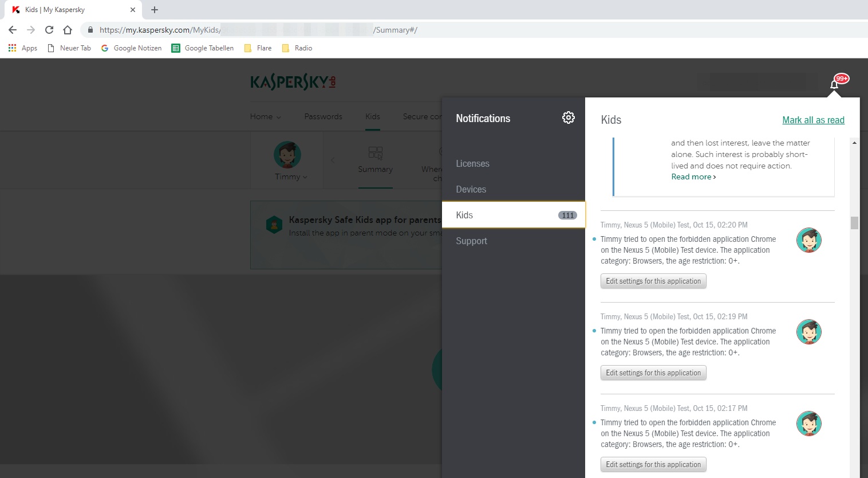Image resolution: width=868 pixels, height=478 pixels.
Task: Click the notifications scrollbar thumb
Action: point(854,222)
